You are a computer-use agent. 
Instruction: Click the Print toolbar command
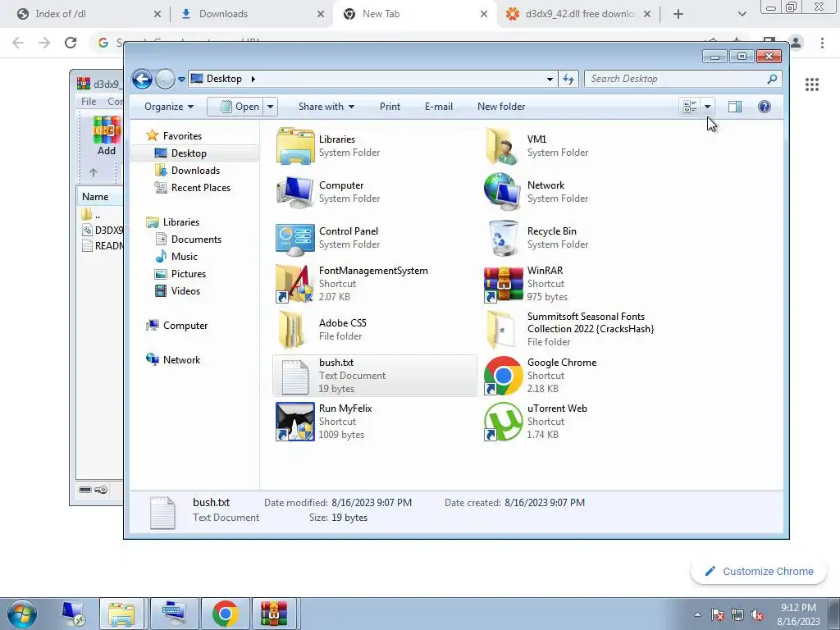[390, 107]
